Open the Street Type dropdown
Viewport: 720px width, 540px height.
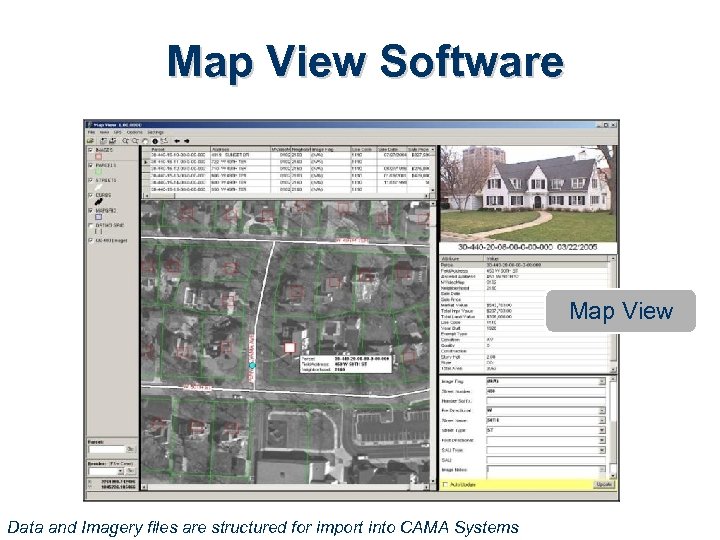pos(602,431)
